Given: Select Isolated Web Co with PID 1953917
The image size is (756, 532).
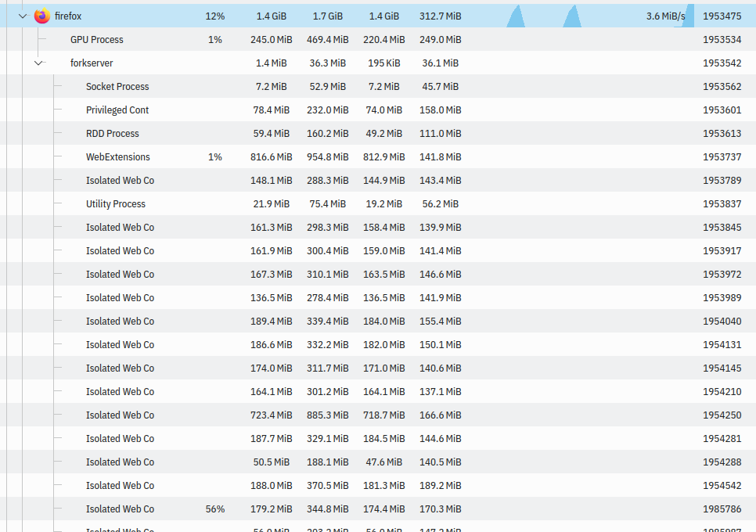Looking at the screenshot, I should (x=378, y=250).
